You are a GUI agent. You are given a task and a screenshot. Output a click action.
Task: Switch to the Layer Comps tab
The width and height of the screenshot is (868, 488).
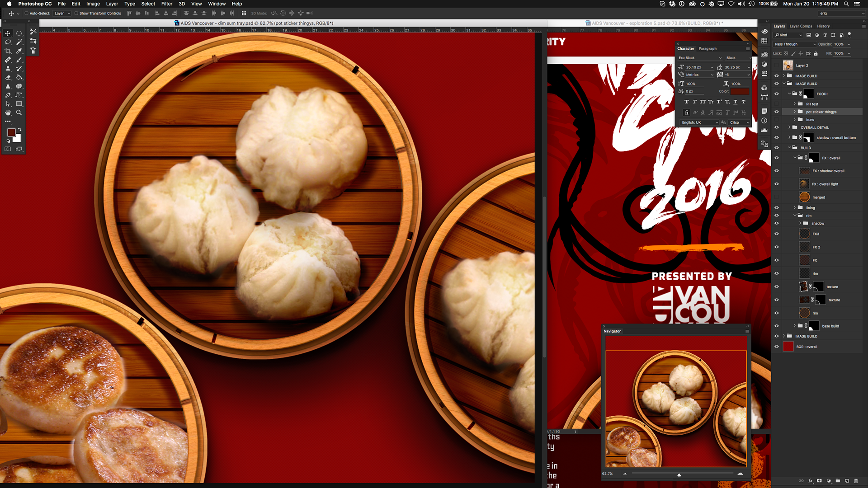click(801, 26)
